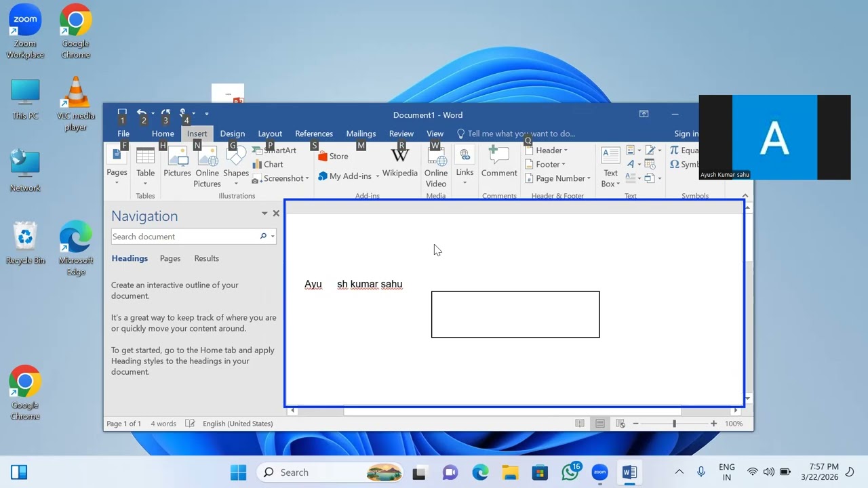The width and height of the screenshot is (868, 488).
Task: Click the taskbar Search box
Action: [x=330, y=472]
